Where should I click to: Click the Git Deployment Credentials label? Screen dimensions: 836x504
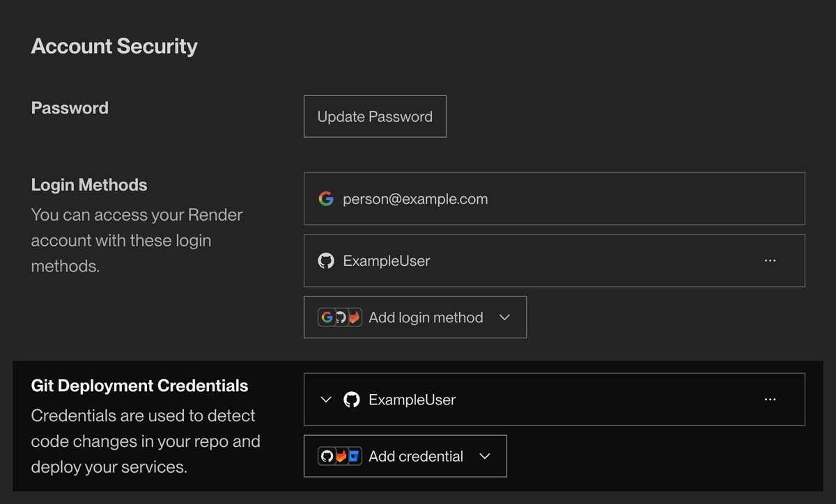pos(139,385)
